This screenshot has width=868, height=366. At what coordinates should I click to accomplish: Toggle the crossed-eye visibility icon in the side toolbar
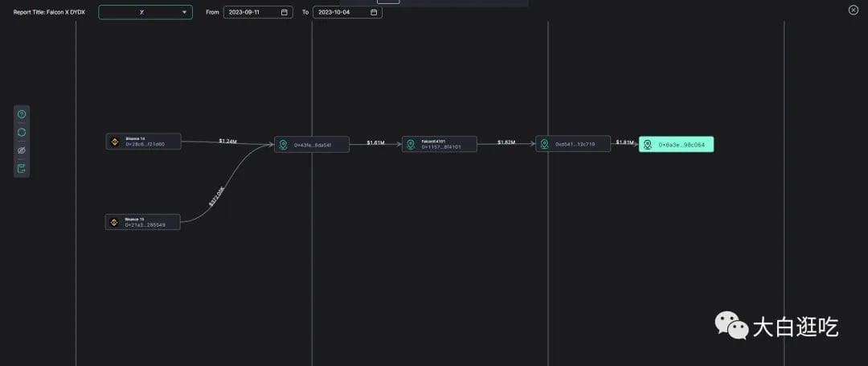[x=22, y=150]
